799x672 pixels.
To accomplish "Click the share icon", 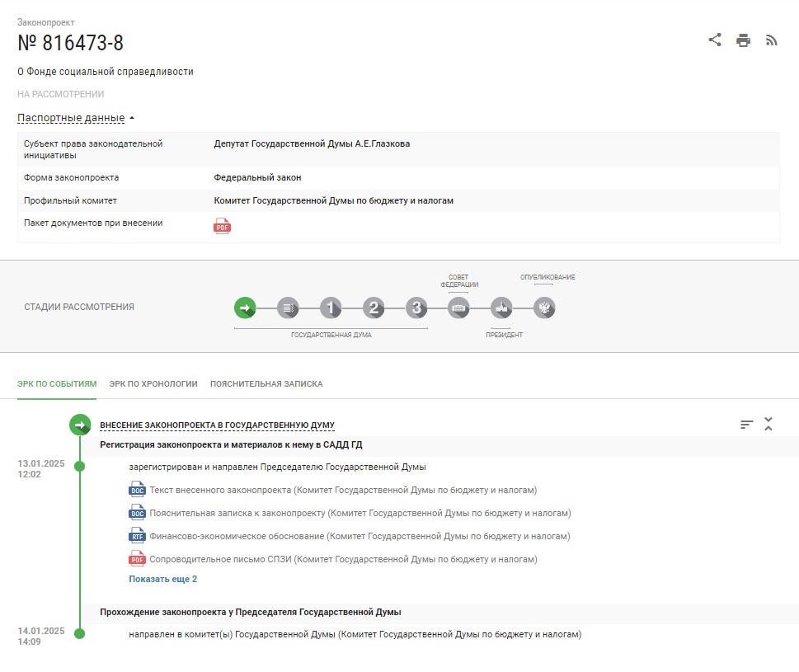I will tap(714, 39).
